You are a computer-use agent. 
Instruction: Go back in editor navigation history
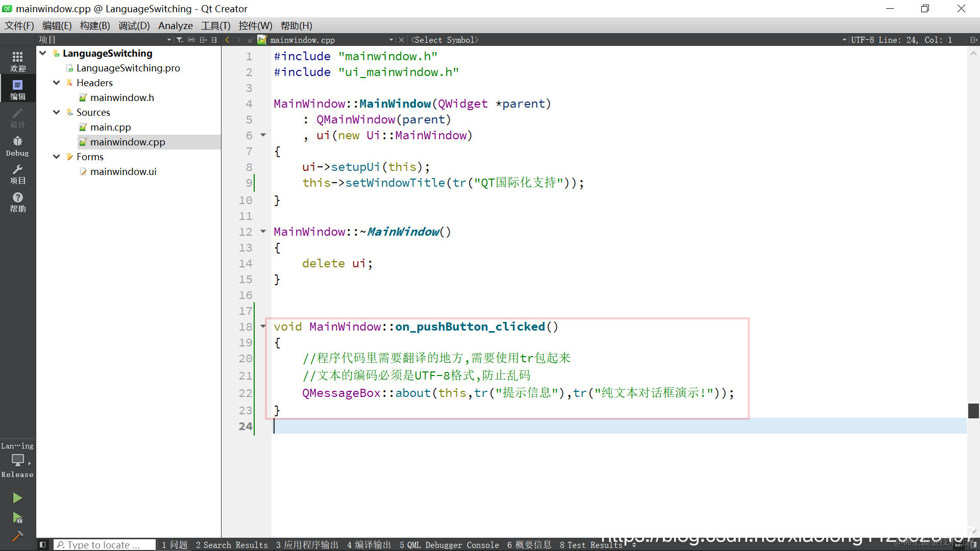tap(228, 40)
